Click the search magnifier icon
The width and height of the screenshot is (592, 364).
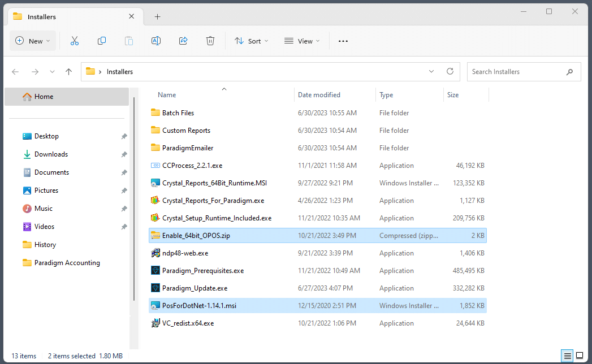click(x=569, y=72)
